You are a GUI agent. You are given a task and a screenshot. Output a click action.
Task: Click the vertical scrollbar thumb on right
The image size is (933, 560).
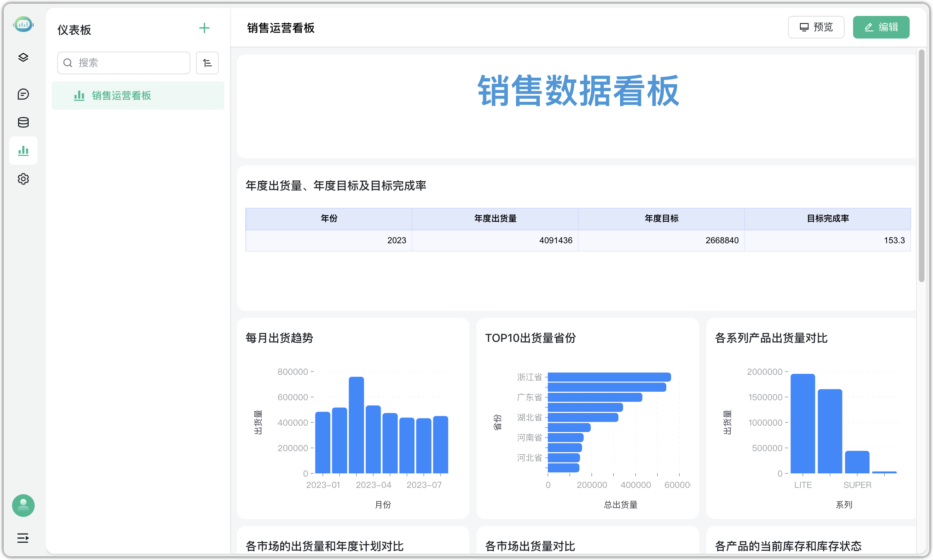pos(921,166)
